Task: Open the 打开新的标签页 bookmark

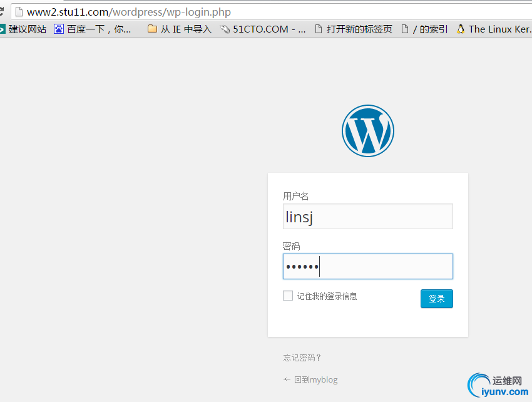Action: [354, 29]
